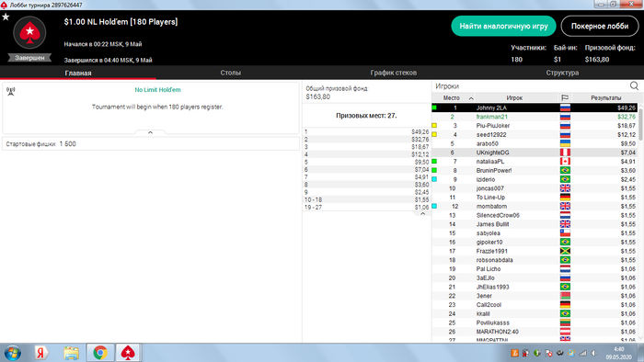Click first place payout $49,26 in prize list
This screenshot has height=362, width=644.
click(420, 132)
